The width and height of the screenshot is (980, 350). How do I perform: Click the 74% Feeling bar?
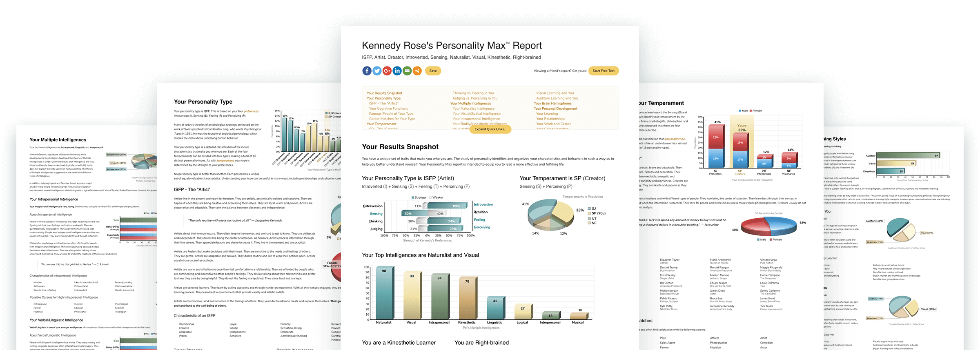click(445, 221)
